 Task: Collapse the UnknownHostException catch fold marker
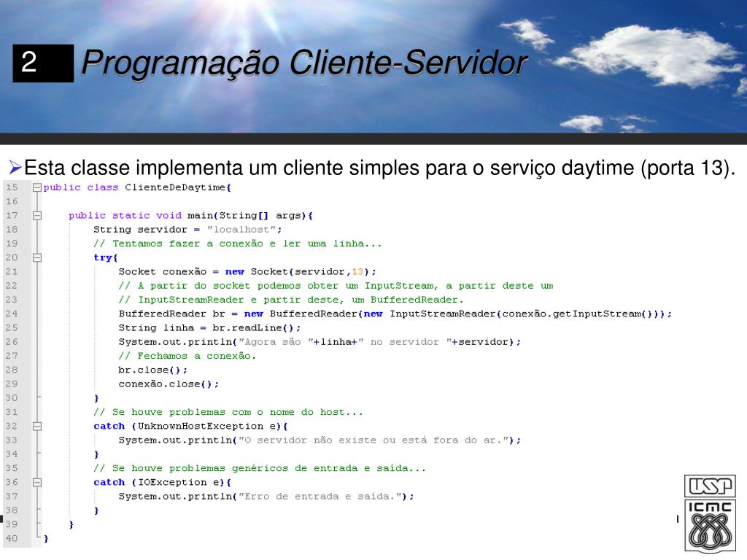tap(36, 426)
